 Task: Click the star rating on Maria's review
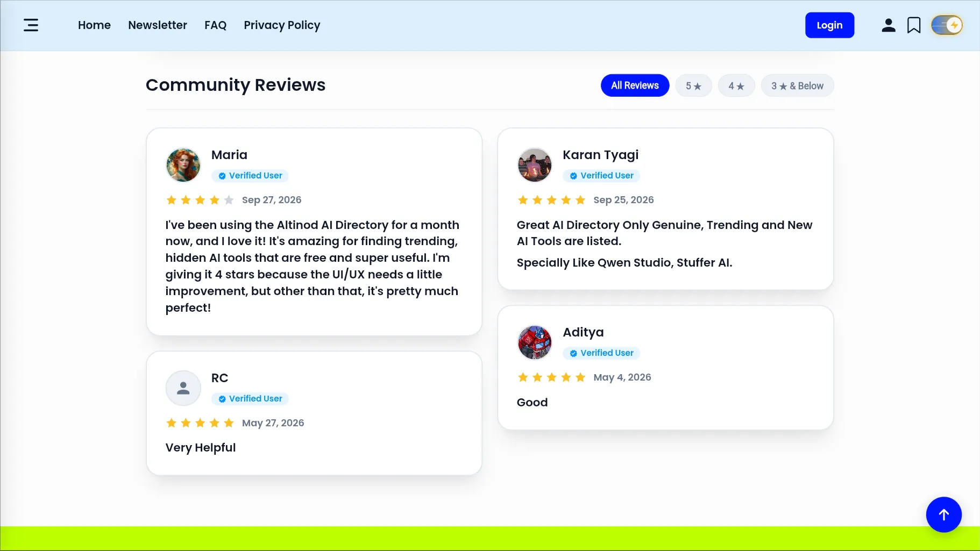tap(200, 200)
